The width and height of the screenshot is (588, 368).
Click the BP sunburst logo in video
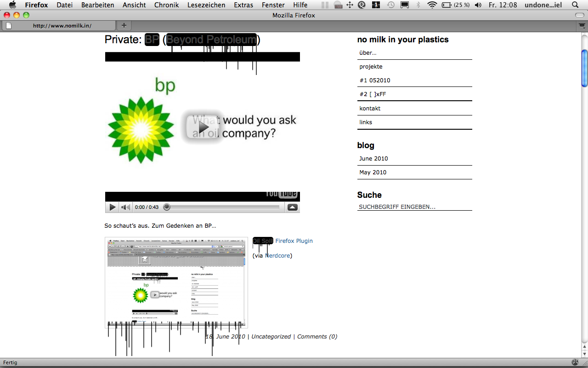click(141, 130)
